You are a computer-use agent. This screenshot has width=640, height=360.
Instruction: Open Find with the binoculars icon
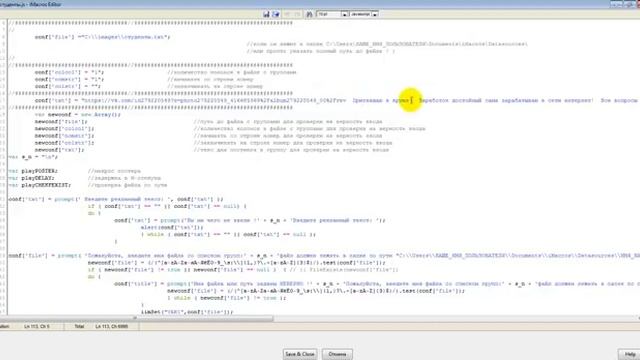tap(309, 14)
